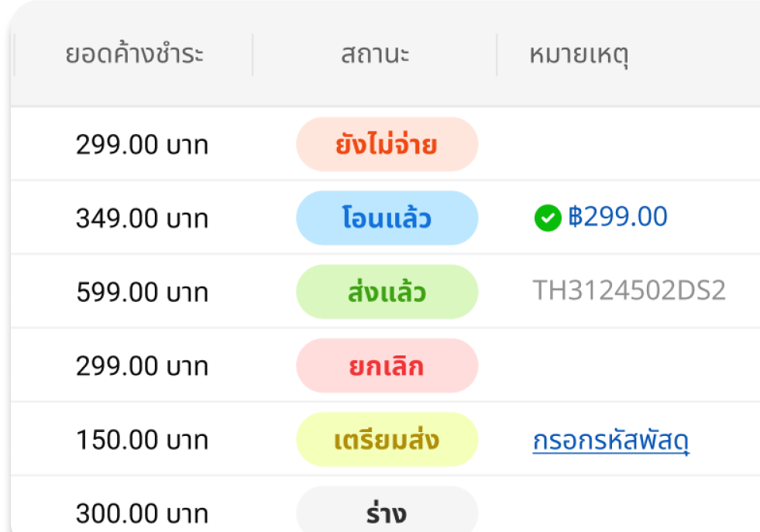Screen dimensions: 760x532
Task: Click the 349.00 บาท amount cell
Action: tap(142, 218)
